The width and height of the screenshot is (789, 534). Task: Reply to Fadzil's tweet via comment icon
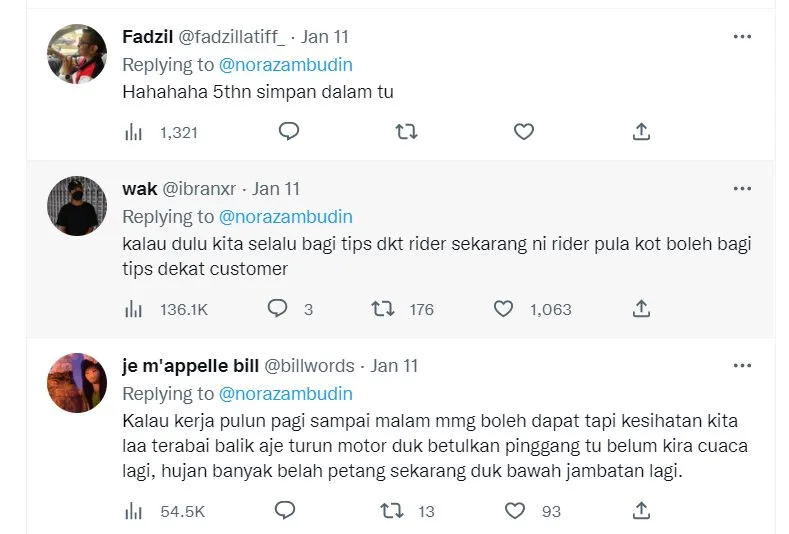[288, 132]
